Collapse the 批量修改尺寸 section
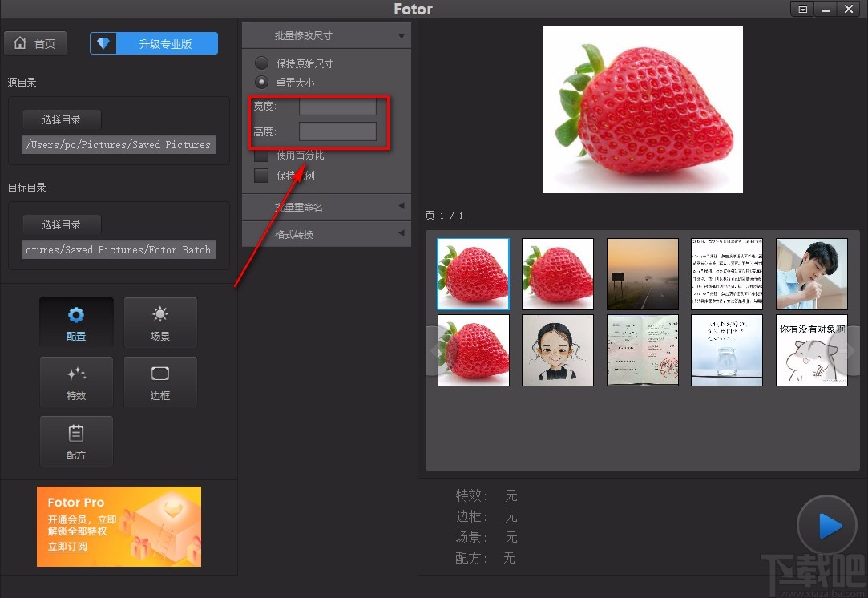The image size is (868, 598). (326, 36)
